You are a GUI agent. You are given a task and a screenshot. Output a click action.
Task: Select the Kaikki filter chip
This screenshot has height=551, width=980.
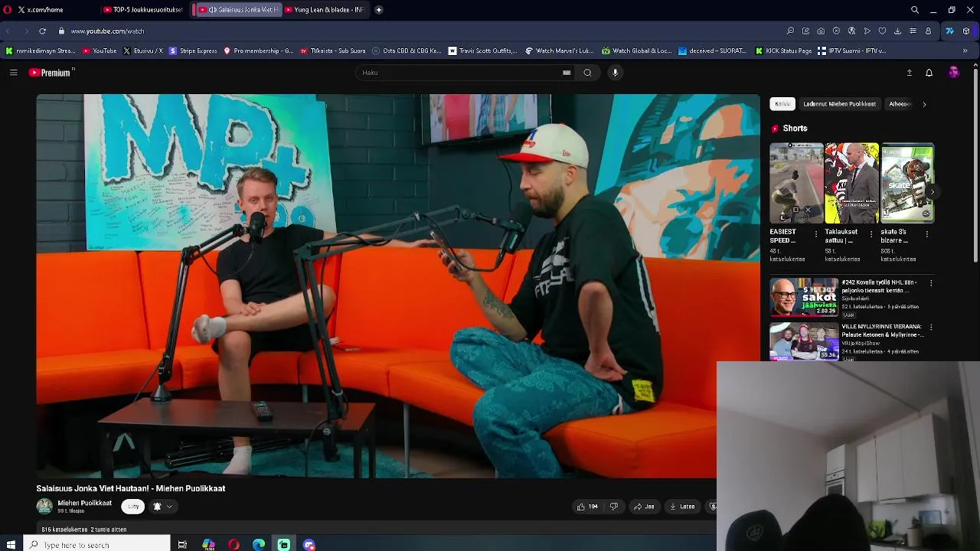click(782, 104)
